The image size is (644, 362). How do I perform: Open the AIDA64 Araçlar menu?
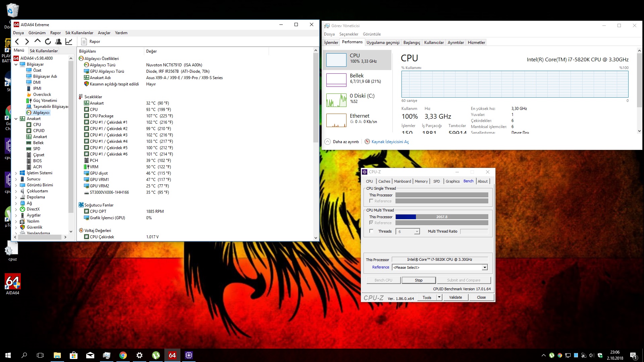coord(104,33)
